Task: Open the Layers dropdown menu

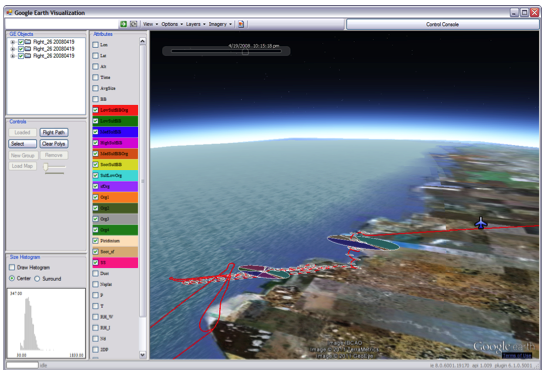Action: (x=195, y=24)
